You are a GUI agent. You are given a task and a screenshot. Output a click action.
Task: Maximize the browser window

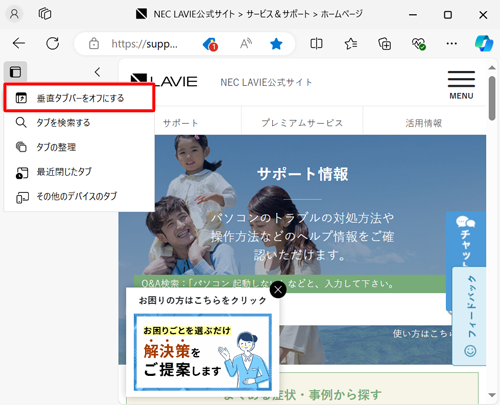click(448, 15)
